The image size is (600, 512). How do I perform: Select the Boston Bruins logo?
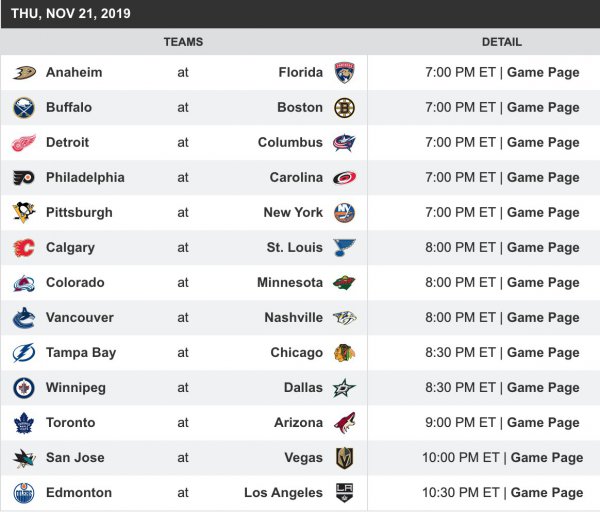click(344, 107)
